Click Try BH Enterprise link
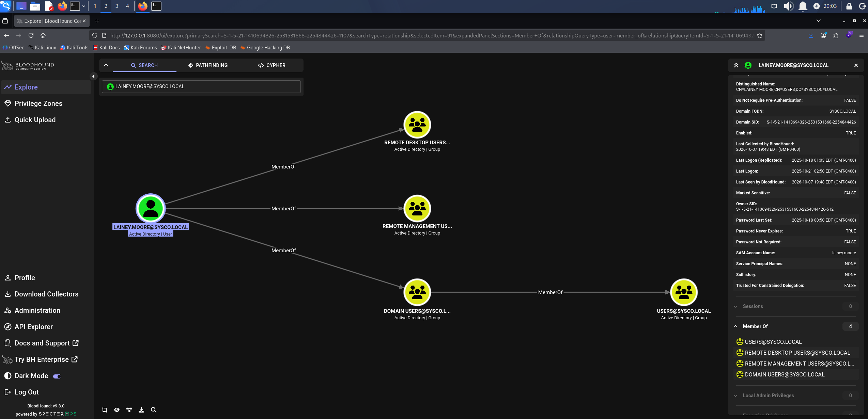Viewport: 868px width, 419px height. point(46,359)
